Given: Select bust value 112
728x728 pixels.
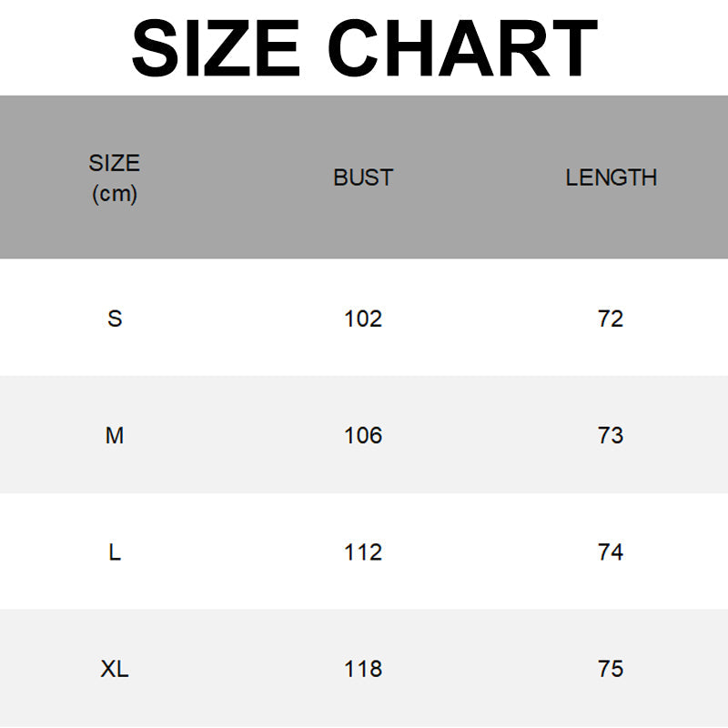Looking at the screenshot, I should (x=363, y=552).
